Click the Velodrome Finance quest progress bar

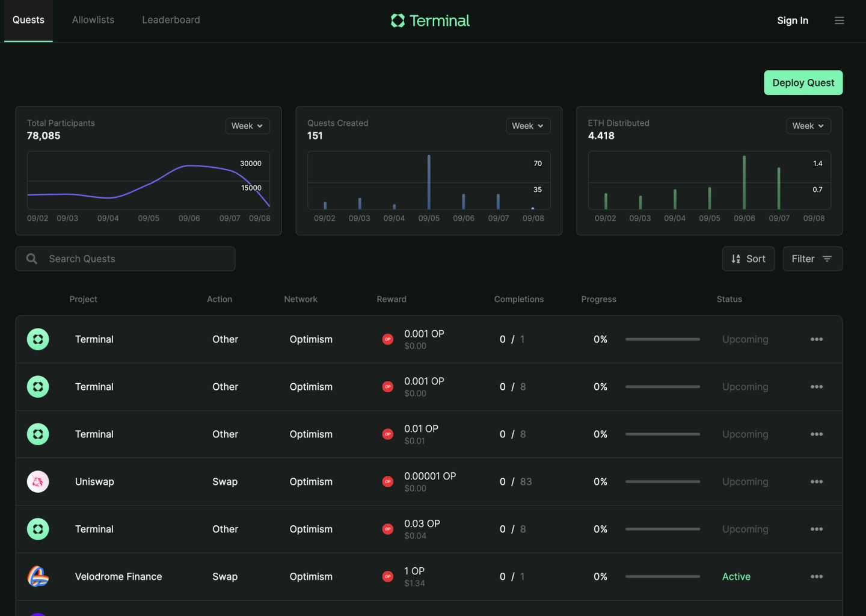(x=663, y=576)
